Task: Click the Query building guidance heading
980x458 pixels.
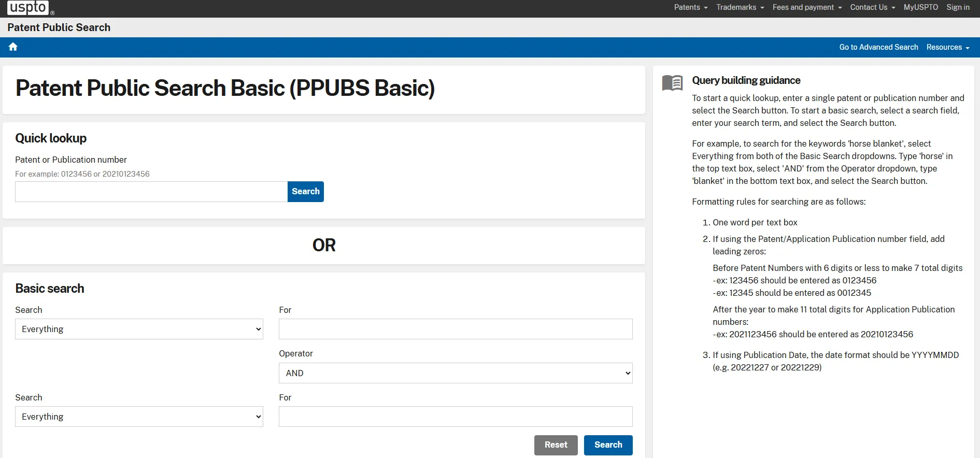Action: pos(746,80)
